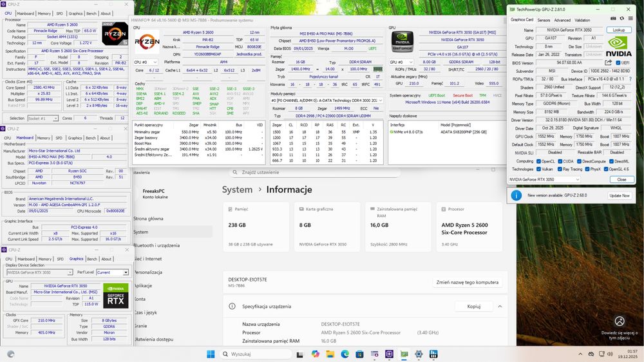Image resolution: width=644 pixels, height=362 pixels.
Task: Switch to GPU-Z taskbar icon
Action: point(404,354)
